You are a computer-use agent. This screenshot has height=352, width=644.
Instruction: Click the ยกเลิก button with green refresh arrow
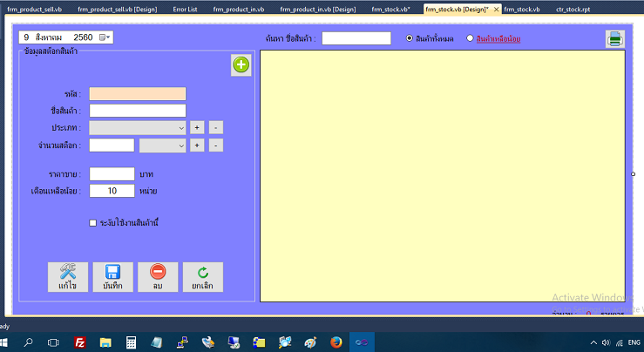coord(203,277)
